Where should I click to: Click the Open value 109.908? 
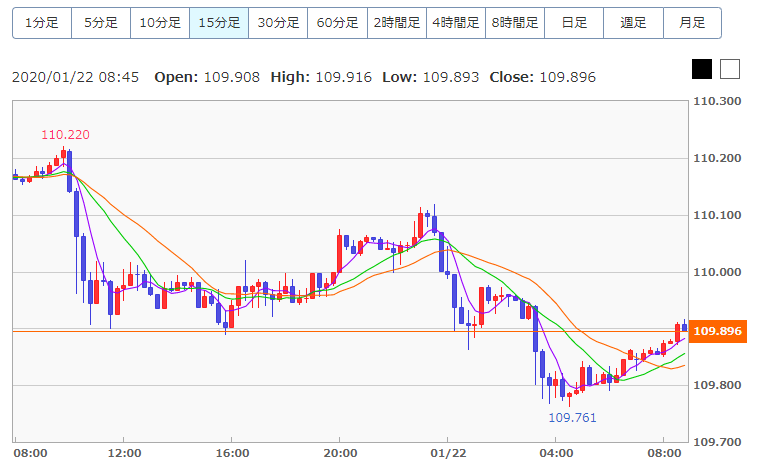(232, 77)
